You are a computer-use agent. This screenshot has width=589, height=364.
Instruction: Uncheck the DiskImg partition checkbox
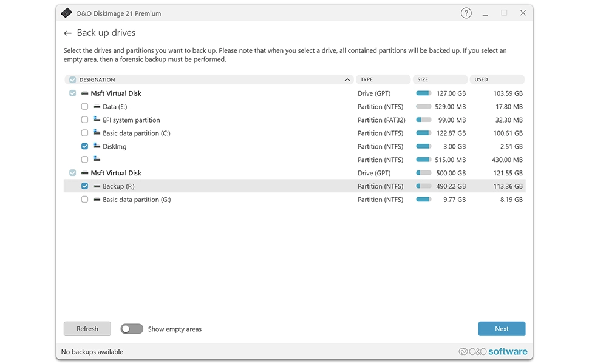coord(84,146)
